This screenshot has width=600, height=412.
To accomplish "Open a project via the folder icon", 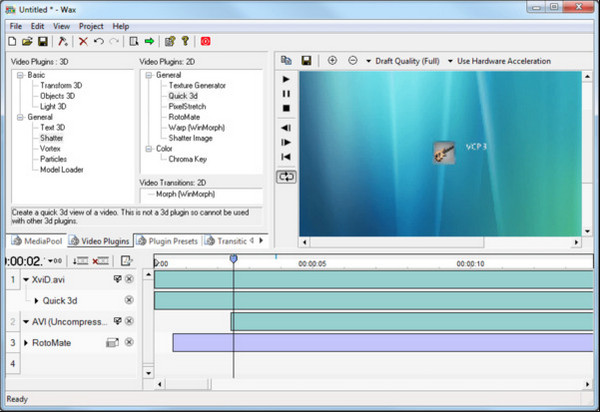I will point(27,41).
